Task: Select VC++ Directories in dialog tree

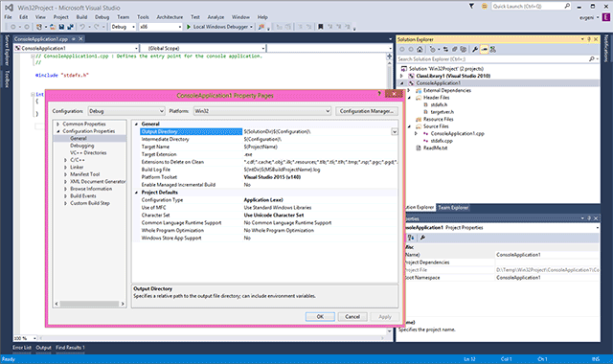Action: [88, 153]
